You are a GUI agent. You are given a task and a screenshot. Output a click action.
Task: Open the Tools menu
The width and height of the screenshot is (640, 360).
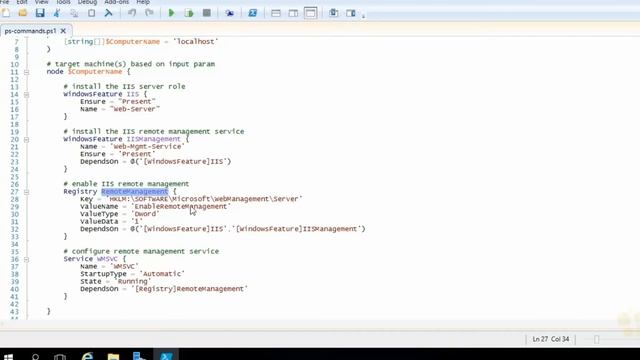point(63,2)
